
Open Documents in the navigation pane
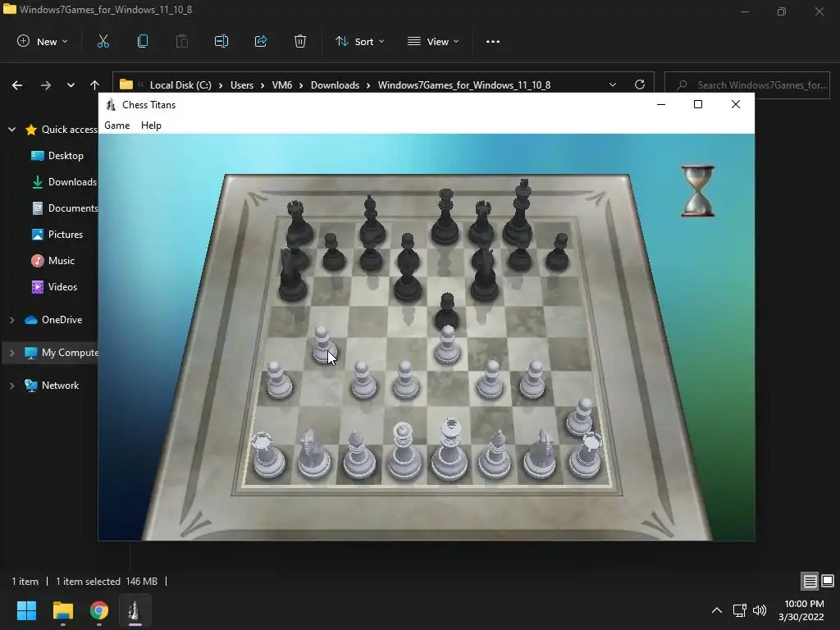[x=64, y=208]
